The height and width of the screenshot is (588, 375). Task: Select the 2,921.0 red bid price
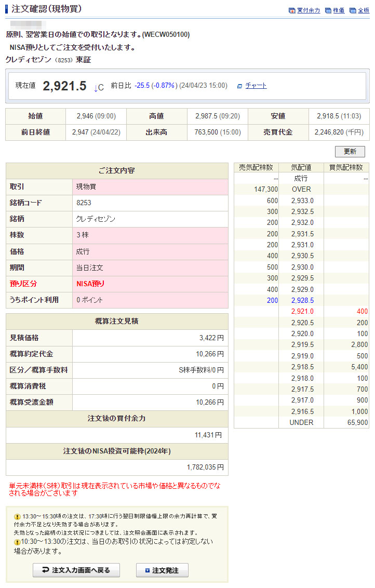pyautogui.click(x=302, y=312)
